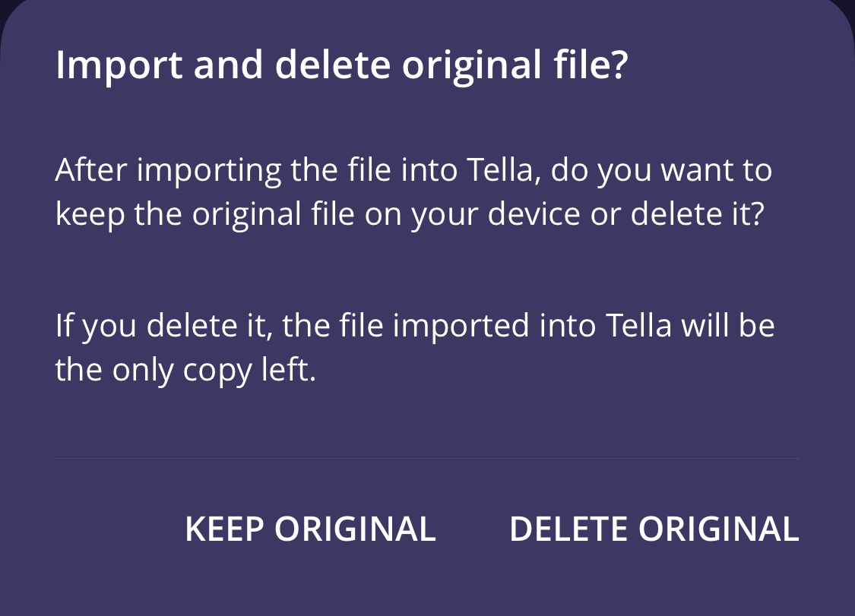Click the paragraph starting "If you delete it"

(x=414, y=348)
